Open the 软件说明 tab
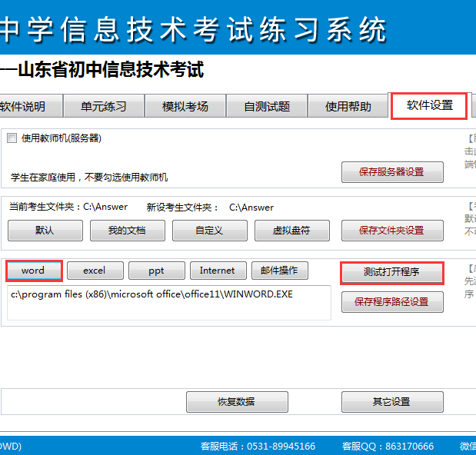 coord(25,107)
